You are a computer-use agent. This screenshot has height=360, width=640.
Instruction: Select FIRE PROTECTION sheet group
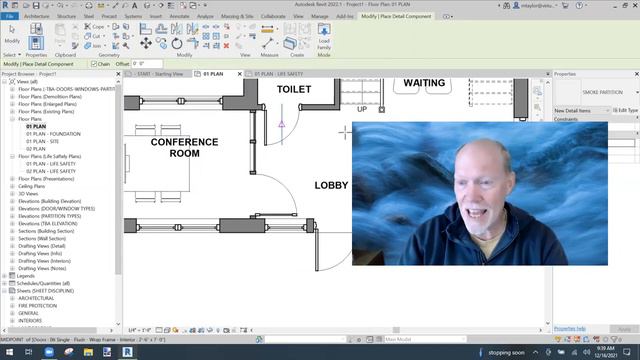[38, 306]
